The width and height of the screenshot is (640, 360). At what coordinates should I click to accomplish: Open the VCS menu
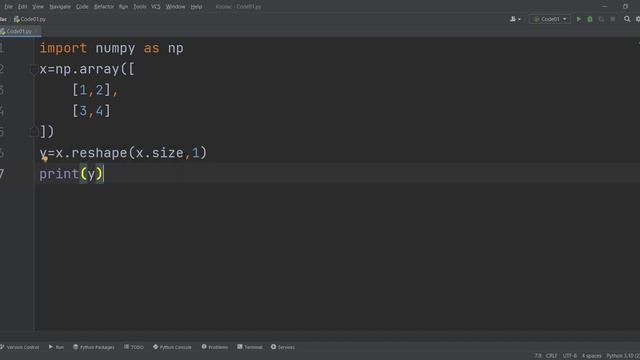(156, 7)
